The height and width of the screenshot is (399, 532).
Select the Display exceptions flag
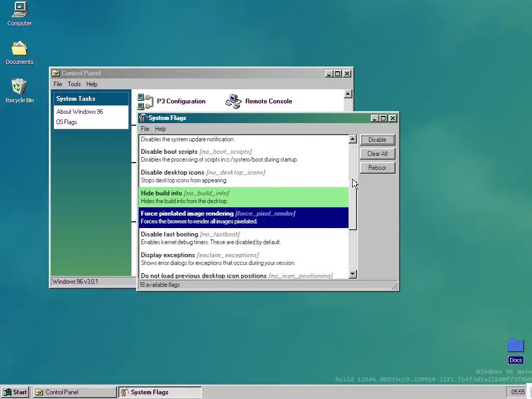[244, 259]
